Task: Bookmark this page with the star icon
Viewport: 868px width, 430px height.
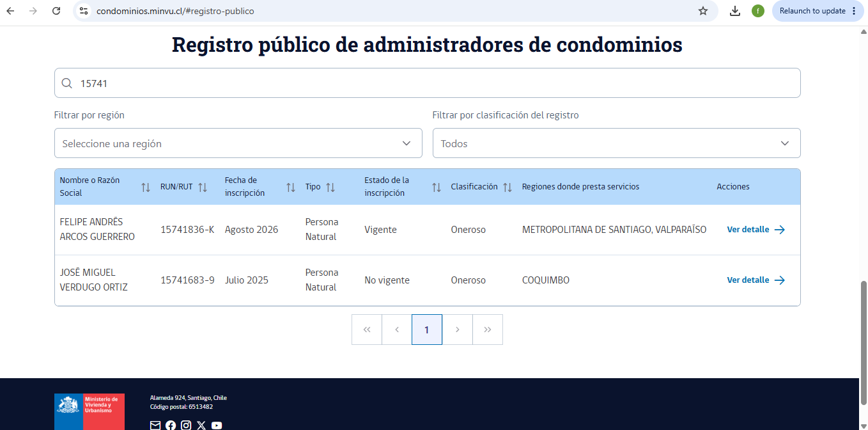Action: click(x=703, y=11)
